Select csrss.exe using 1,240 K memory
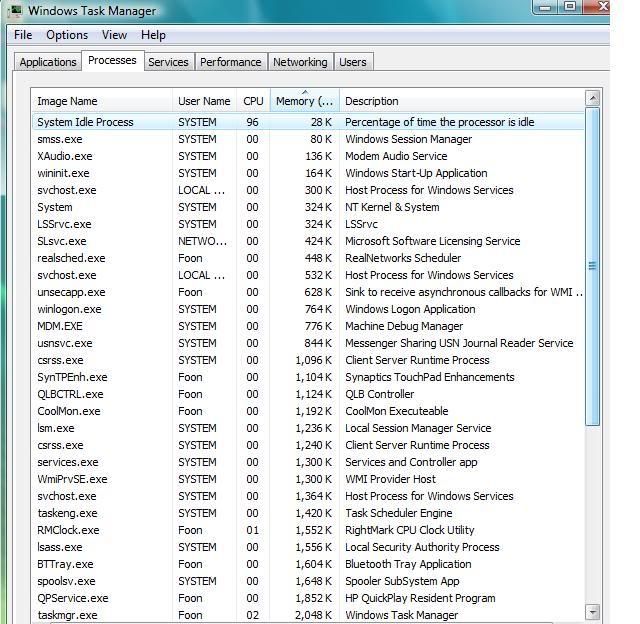Viewport: 640px width, 624px height. pos(308,445)
